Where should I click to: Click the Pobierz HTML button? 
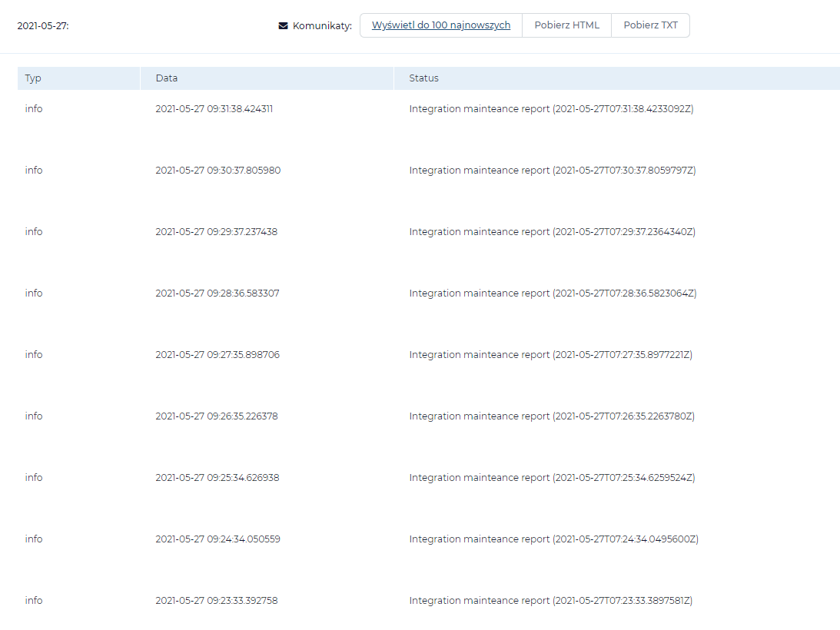point(566,25)
